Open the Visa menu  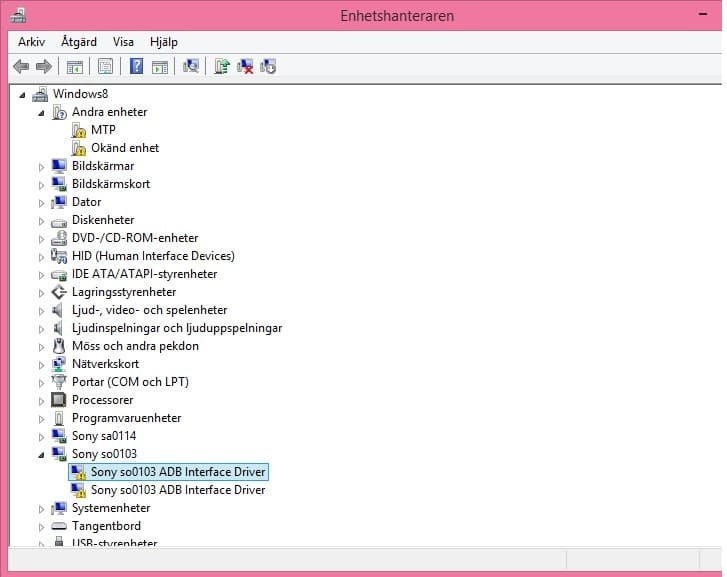click(123, 42)
